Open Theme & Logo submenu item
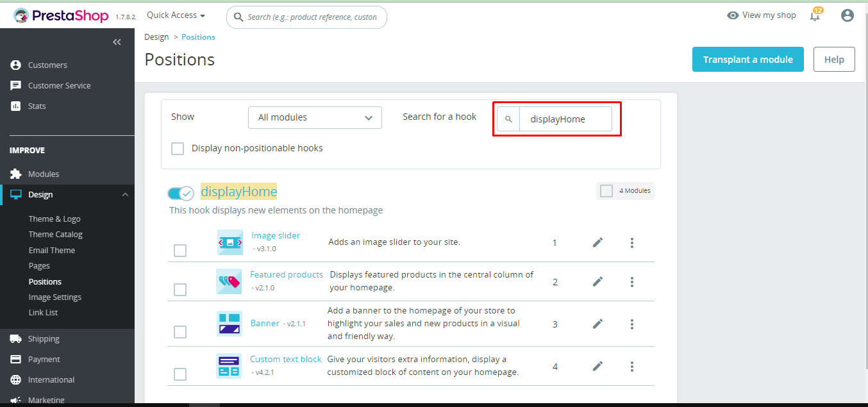Screen dimensions: 868x407 tap(54, 219)
